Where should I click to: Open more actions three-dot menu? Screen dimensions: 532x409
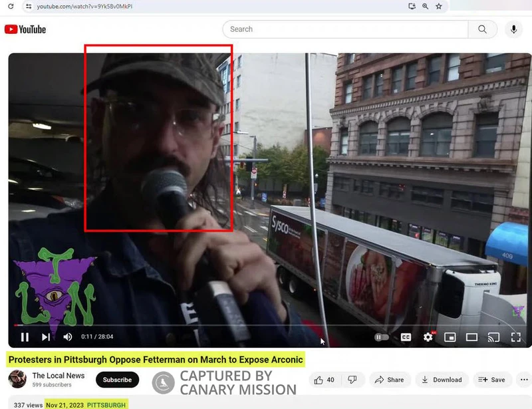pyautogui.click(x=524, y=380)
